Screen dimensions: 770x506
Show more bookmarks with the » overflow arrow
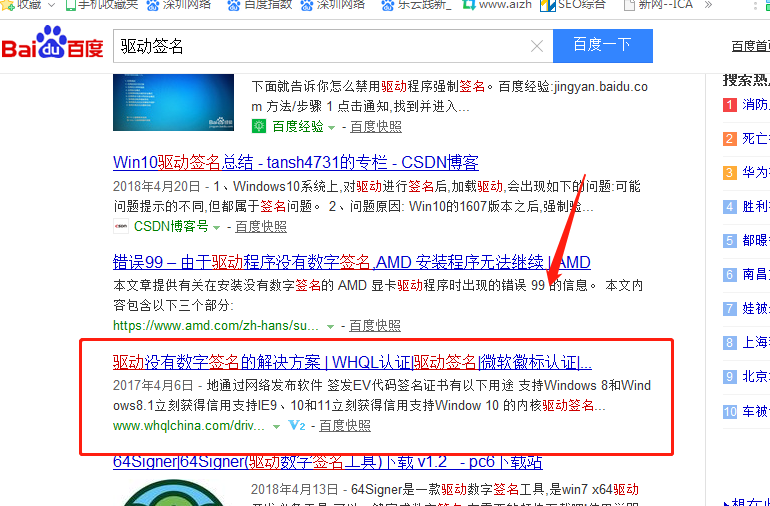click(x=708, y=5)
